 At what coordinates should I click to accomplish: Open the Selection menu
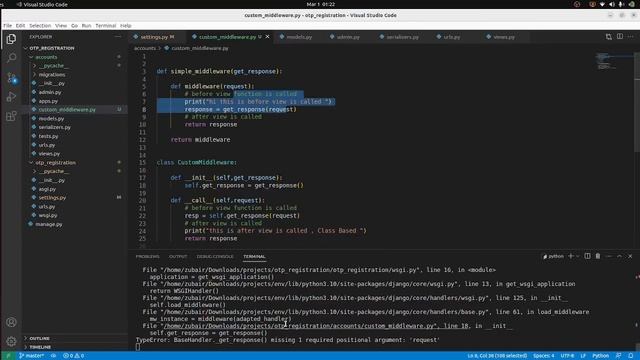[40, 25]
